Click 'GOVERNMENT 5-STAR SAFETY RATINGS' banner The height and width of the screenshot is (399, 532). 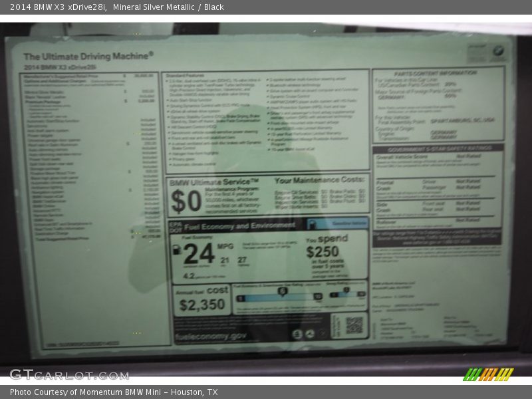440,148
